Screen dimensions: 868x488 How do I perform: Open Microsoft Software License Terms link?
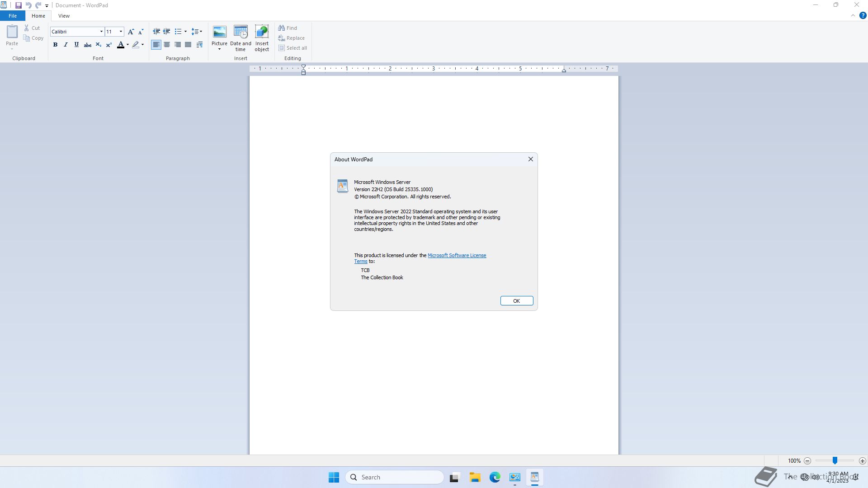(457, 255)
